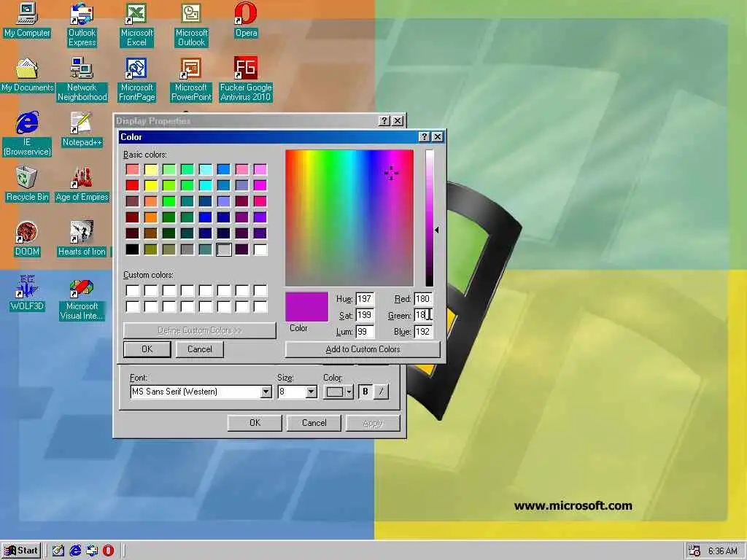747x560 pixels.
Task: Click the luminance slider arrow
Action: [x=436, y=230]
